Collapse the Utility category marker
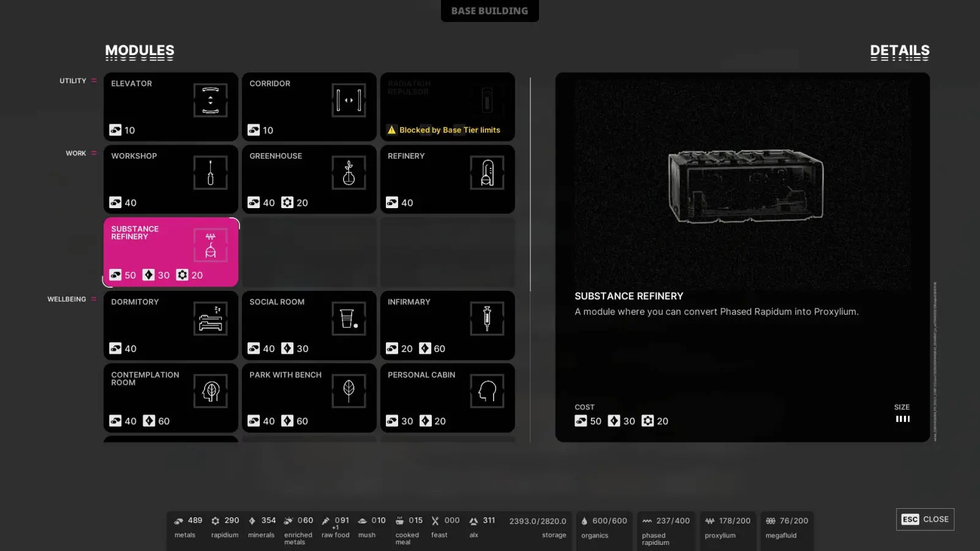The width and height of the screenshot is (980, 551). click(94, 81)
